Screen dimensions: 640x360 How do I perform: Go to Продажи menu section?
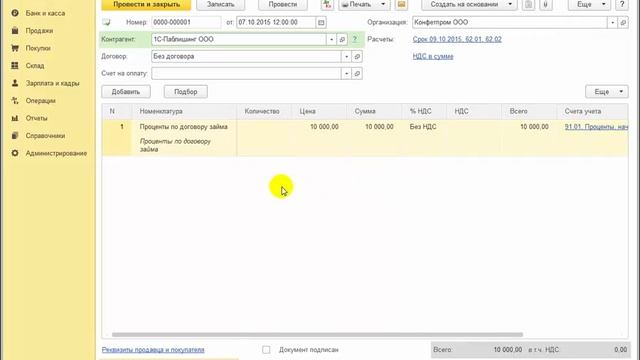tap(39, 31)
